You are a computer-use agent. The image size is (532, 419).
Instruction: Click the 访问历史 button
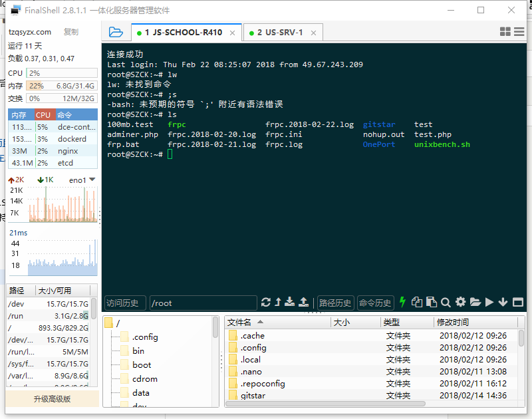(x=125, y=303)
